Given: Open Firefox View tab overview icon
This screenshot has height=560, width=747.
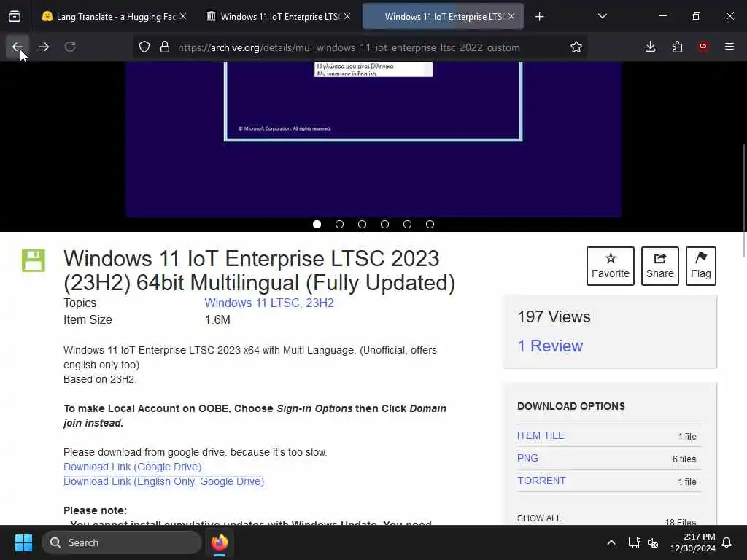Looking at the screenshot, I should pos(15,17).
